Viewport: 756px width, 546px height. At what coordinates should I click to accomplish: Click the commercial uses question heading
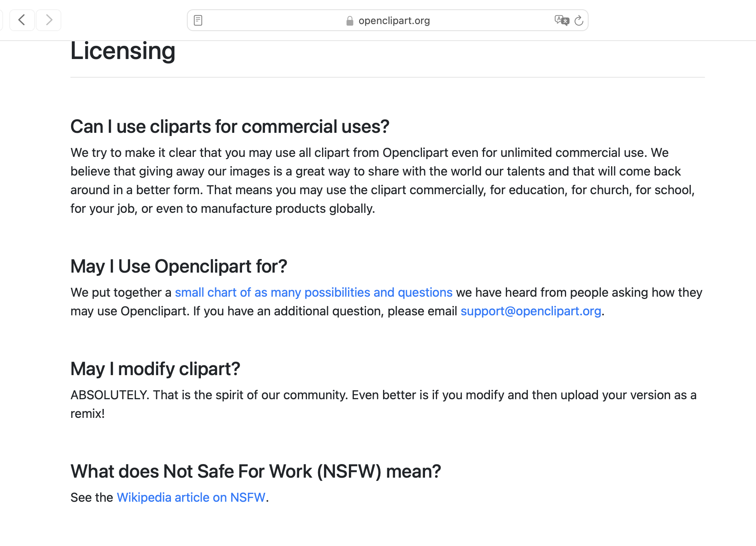pyautogui.click(x=230, y=127)
